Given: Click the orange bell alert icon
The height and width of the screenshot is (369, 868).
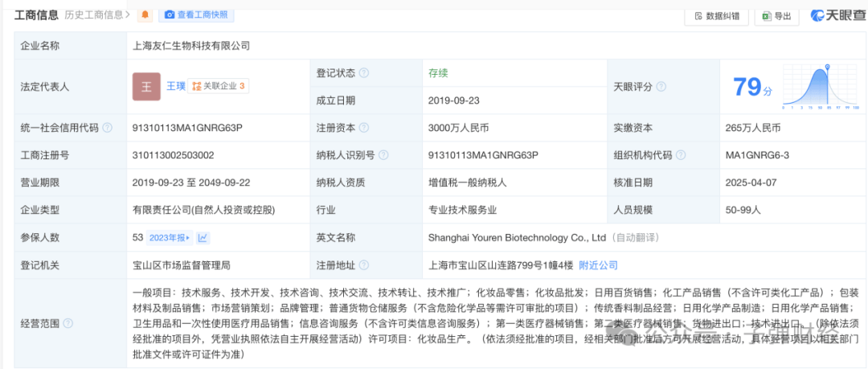Looking at the screenshot, I should 145,14.
